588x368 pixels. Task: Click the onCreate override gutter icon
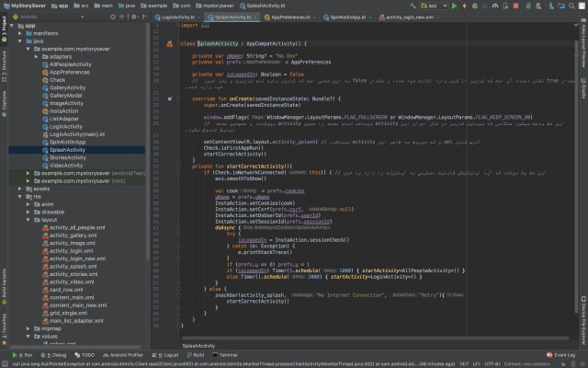169,98
